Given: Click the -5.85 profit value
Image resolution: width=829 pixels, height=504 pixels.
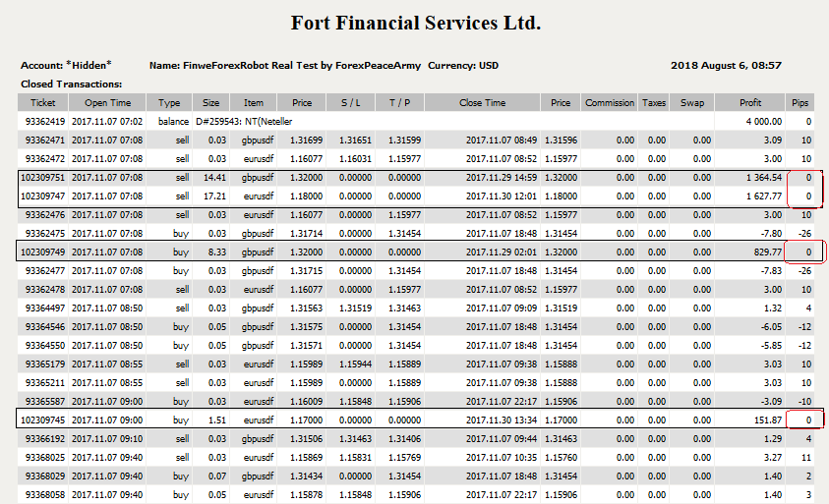Looking at the screenshot, I should click(x=771, y=346).
